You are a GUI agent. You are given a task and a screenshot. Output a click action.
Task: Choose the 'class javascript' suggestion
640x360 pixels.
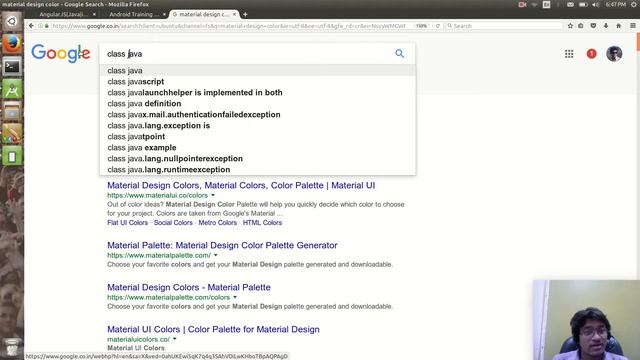[258, 82]
